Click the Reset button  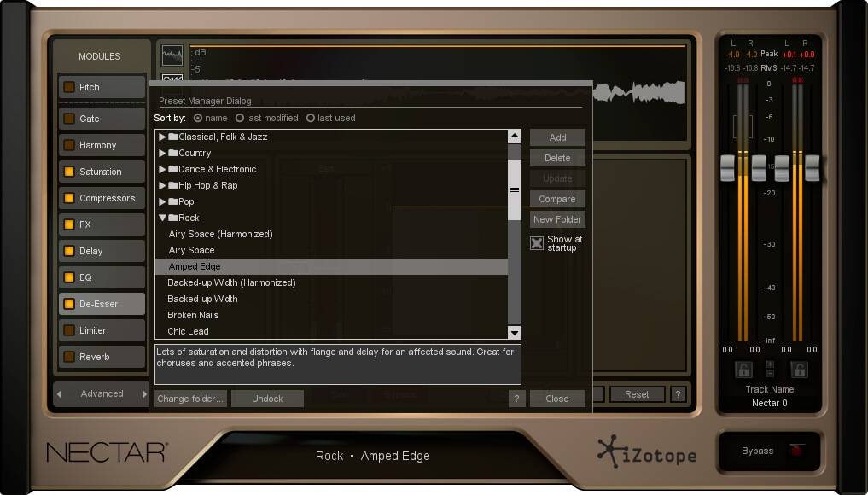pyautogui.click(x=638, y=394)
